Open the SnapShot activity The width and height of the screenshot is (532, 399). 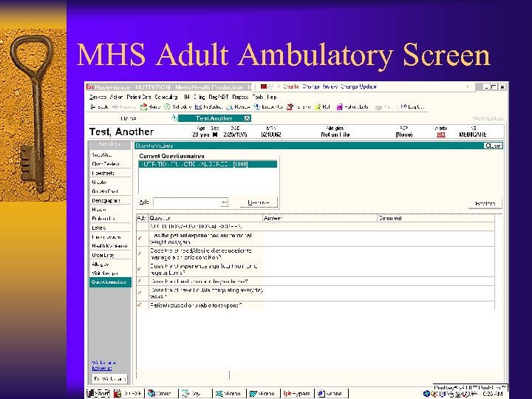(x=110, y=154)
